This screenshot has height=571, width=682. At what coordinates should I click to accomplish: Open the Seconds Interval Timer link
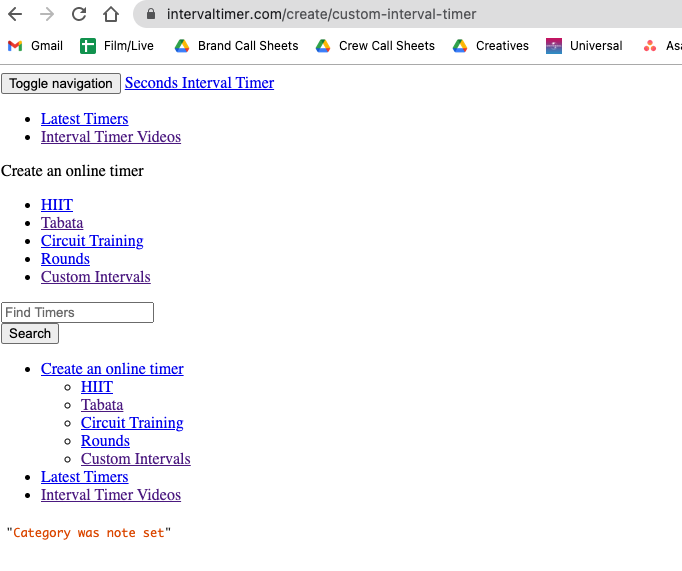pos(199,83)
